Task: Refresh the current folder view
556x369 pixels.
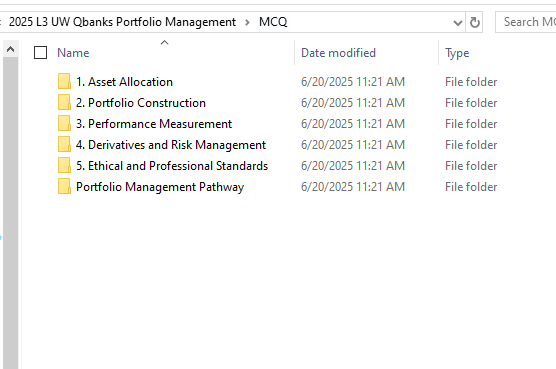Action: pos(474,22)
